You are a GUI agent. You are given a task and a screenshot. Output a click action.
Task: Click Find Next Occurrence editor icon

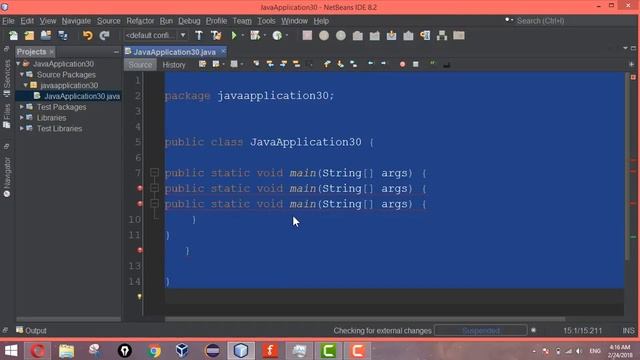[x=283, y=64]
